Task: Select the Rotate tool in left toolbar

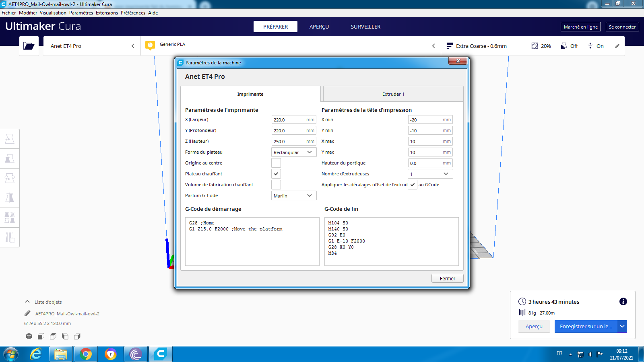Action: click(10, 178)
